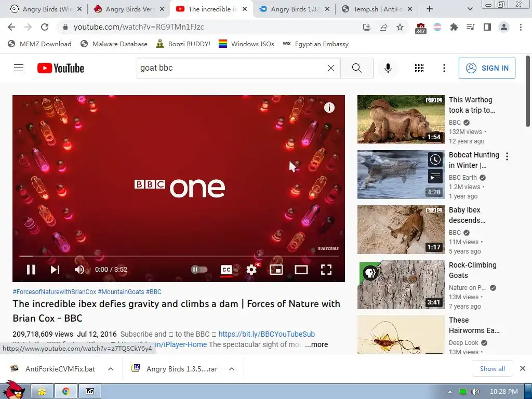This screenshot has width=532, height=399.
Task: Open the Extensions puzzle piece menu
Action: pyautogui.click(x=454, y=27)
